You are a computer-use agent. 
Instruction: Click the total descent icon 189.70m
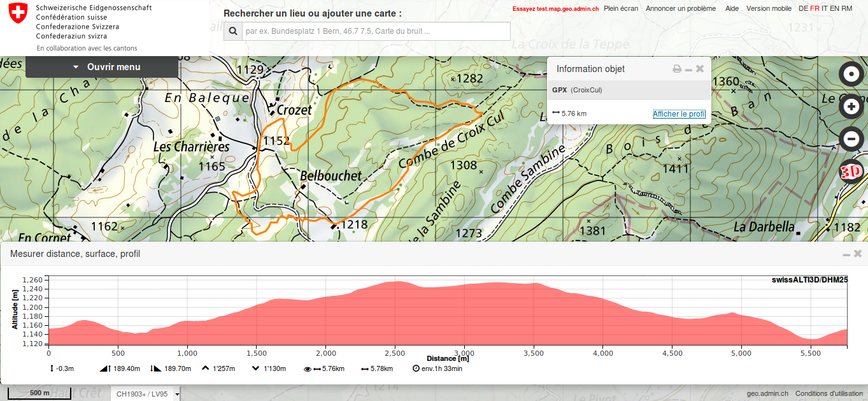(x=155, y=368)
